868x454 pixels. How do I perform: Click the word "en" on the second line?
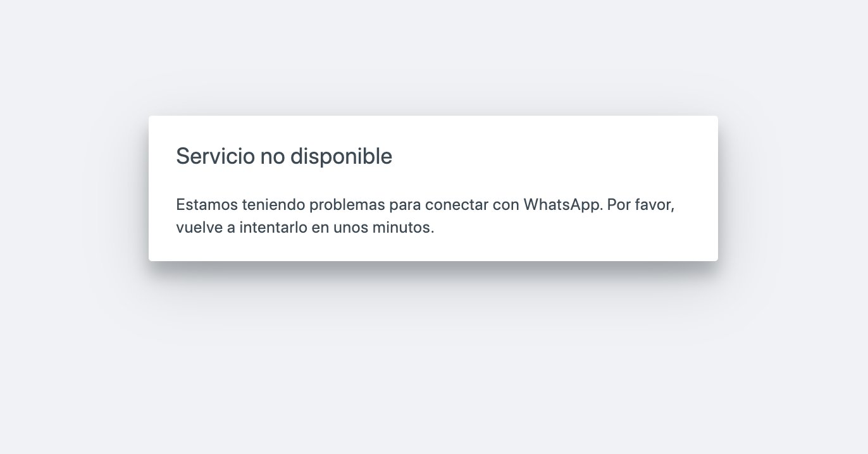[319, 229]
